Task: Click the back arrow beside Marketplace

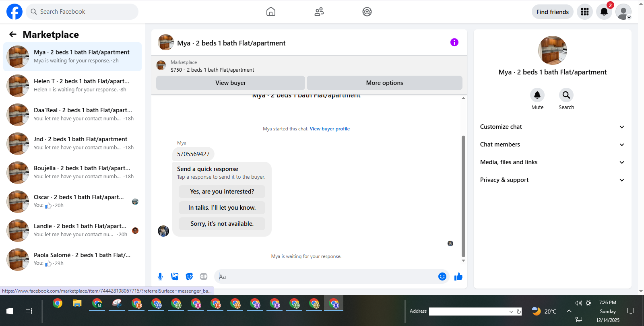Action: point(13,34)
